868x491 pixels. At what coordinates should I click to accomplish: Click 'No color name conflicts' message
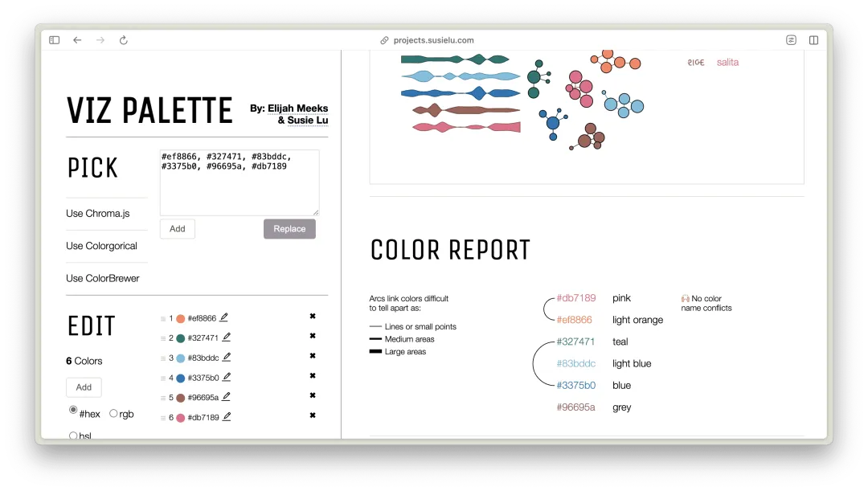tap(706, 303)
